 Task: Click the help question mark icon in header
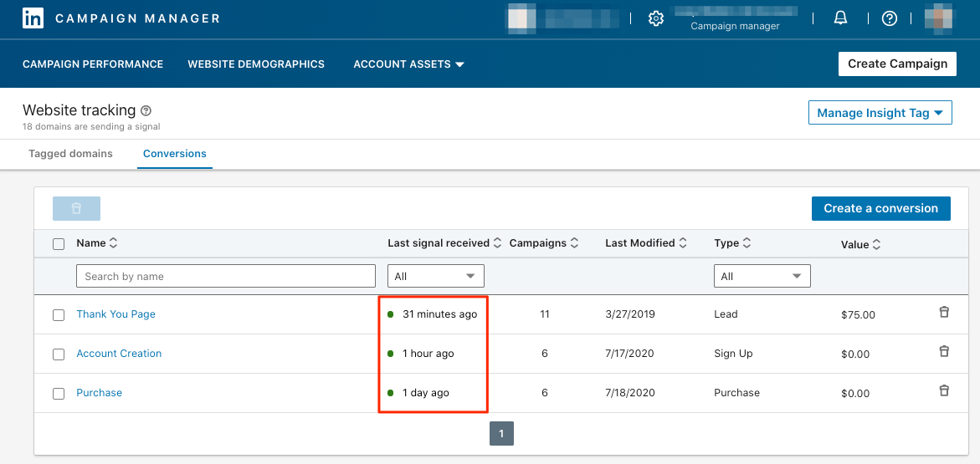point(890,18)
